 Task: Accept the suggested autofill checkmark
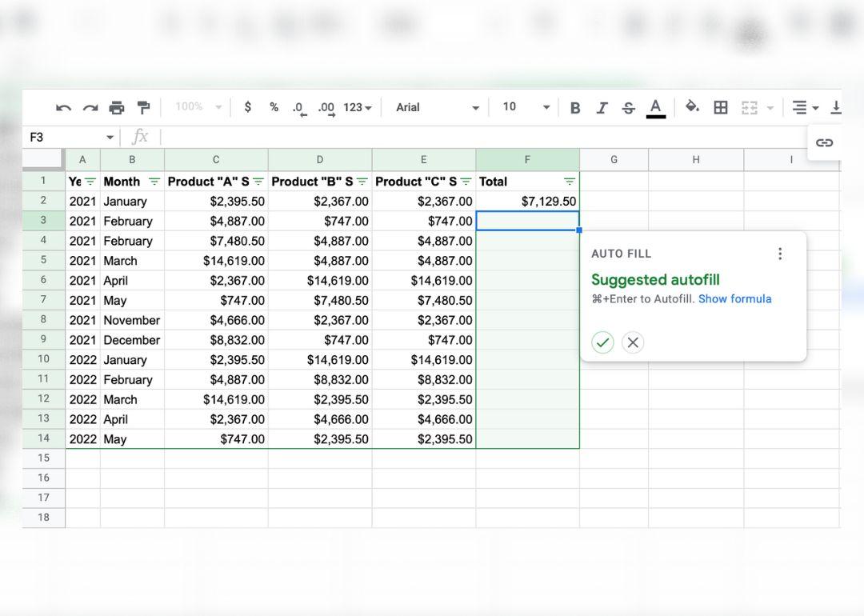tap(602, 342)
